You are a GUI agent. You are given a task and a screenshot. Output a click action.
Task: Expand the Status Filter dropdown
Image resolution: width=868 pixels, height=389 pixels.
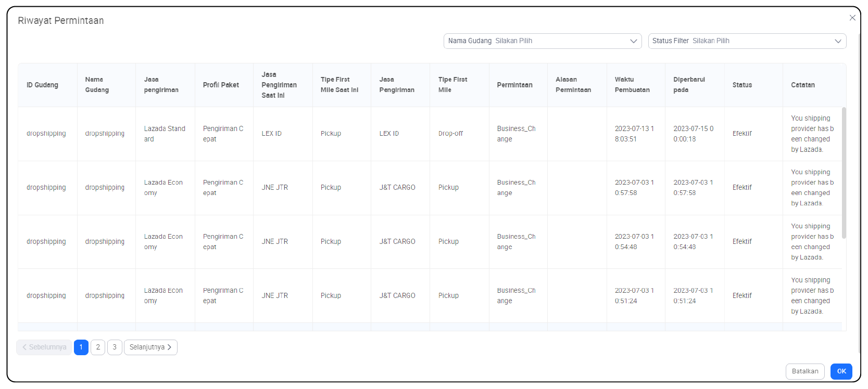coord(747,41)
